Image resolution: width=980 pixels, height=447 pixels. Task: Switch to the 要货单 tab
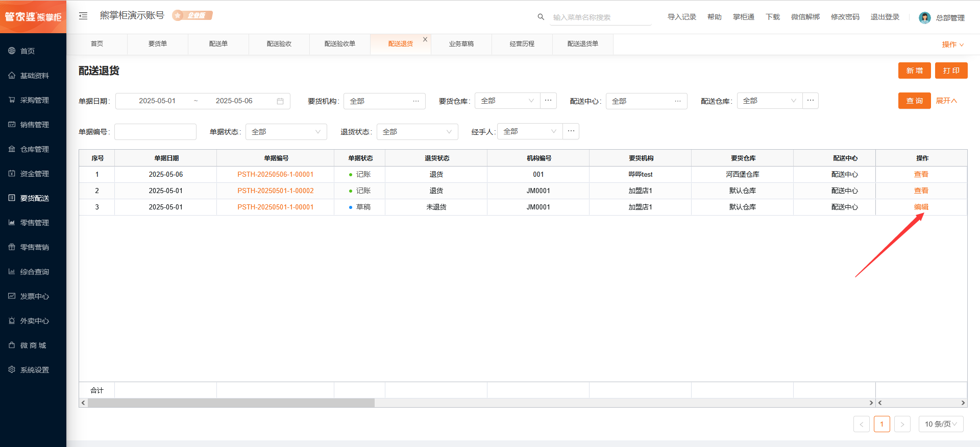(x=158, y=44)
